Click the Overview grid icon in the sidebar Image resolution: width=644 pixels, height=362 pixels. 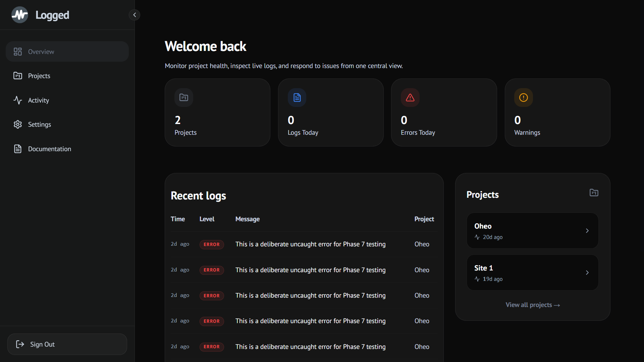click(x=18, y=52)
